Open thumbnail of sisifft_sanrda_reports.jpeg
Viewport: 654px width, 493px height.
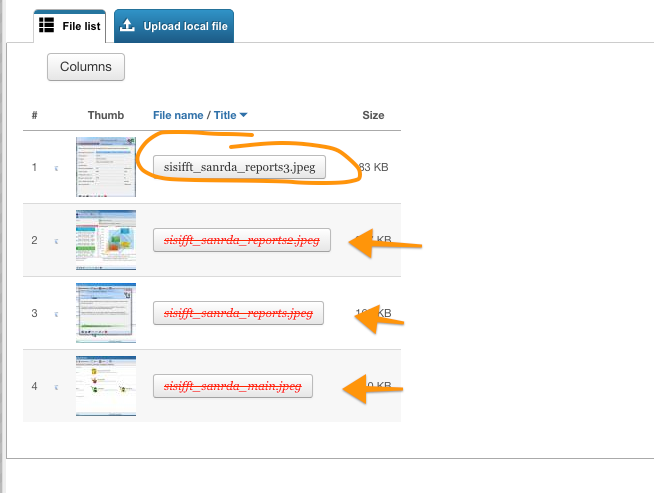pyautogui.click(x=106, y=313)
